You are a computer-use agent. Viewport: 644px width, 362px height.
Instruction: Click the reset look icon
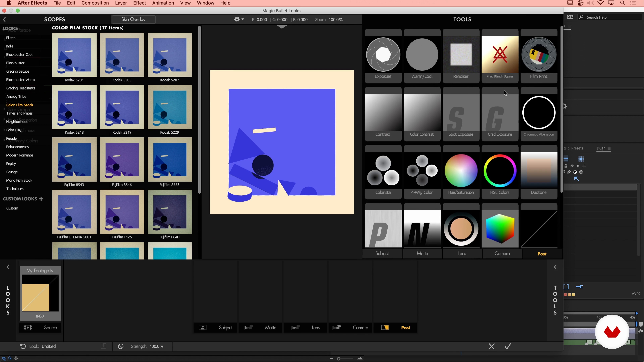tap(23, 346)
